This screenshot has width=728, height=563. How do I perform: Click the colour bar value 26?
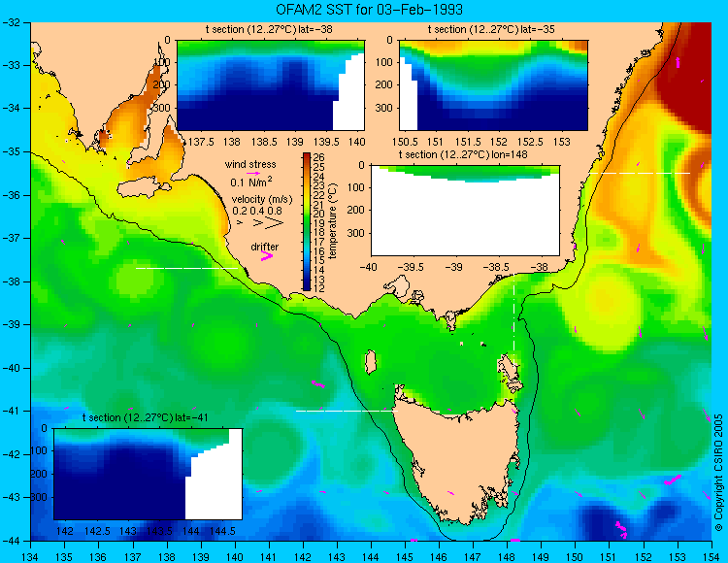318,158
